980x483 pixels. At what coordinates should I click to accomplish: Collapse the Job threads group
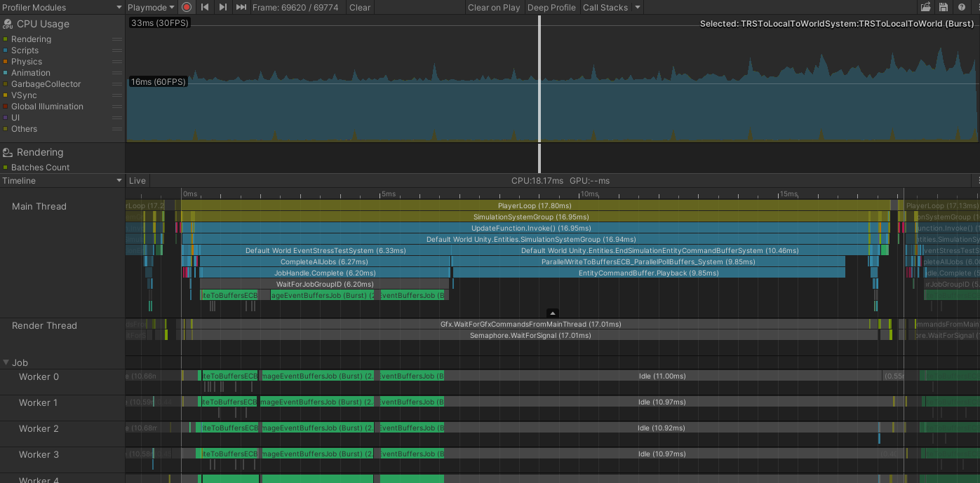click(6, 363)
